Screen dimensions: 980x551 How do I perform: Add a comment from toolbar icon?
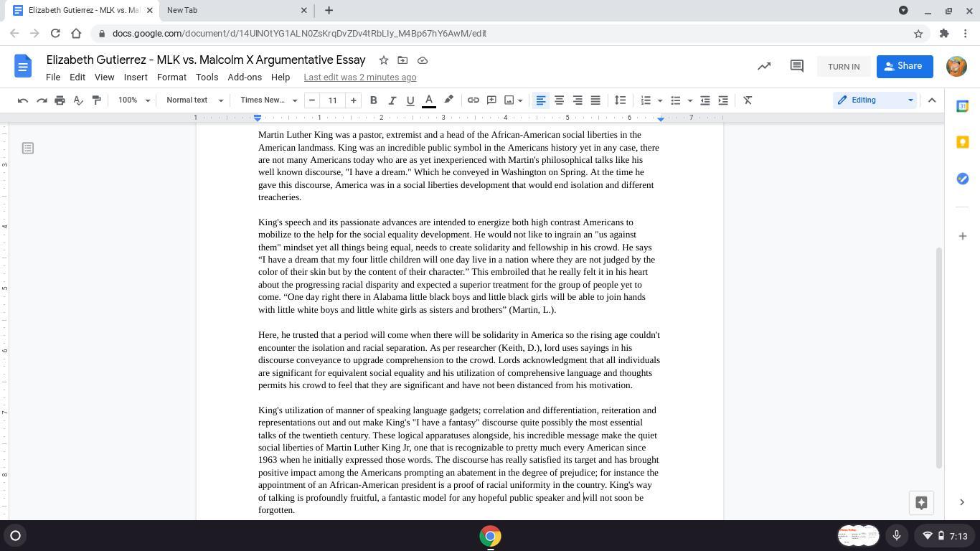pyautogui.click(x=491, y=100)
